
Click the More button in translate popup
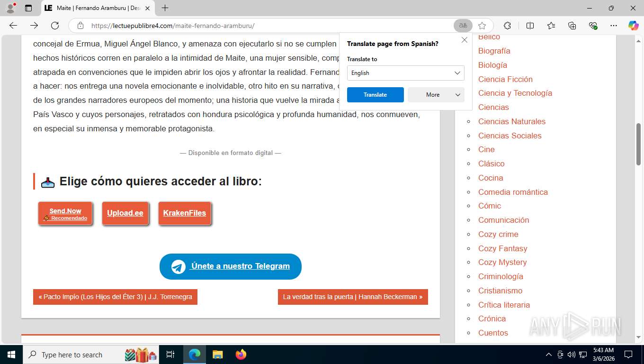436,95
